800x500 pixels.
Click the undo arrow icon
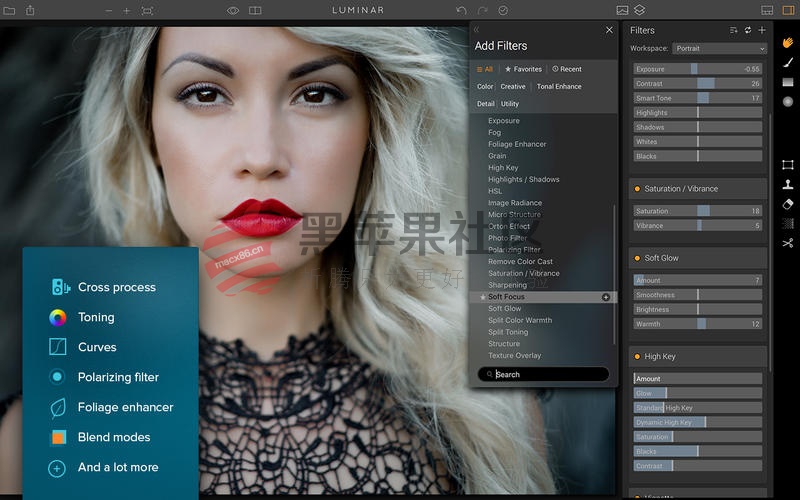[461, 10]
